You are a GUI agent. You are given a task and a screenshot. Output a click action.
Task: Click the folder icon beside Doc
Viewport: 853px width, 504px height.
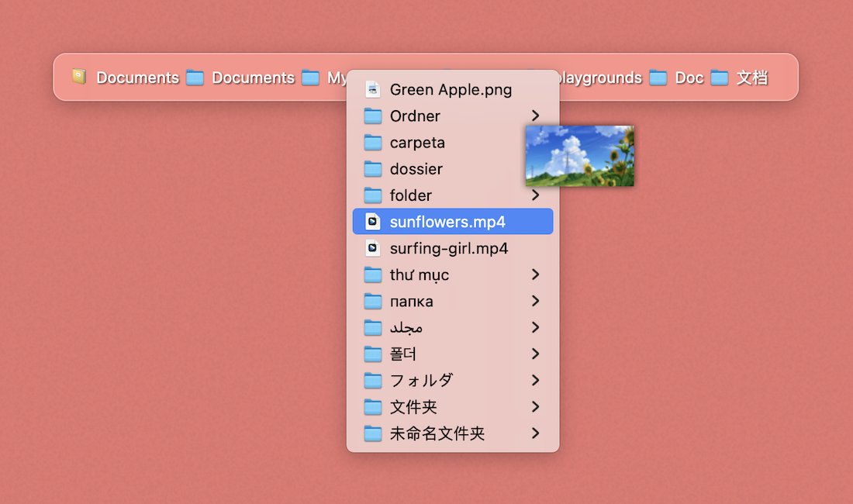658,78
